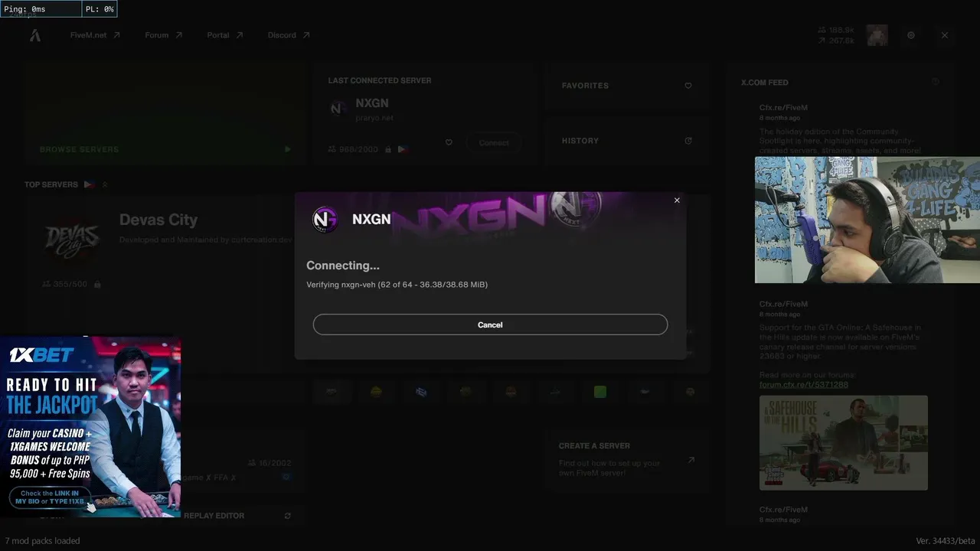Click the LAST CONNECTED SERVER heading
The height and width of the screenshot is (551, 980).
coord(380,80)
